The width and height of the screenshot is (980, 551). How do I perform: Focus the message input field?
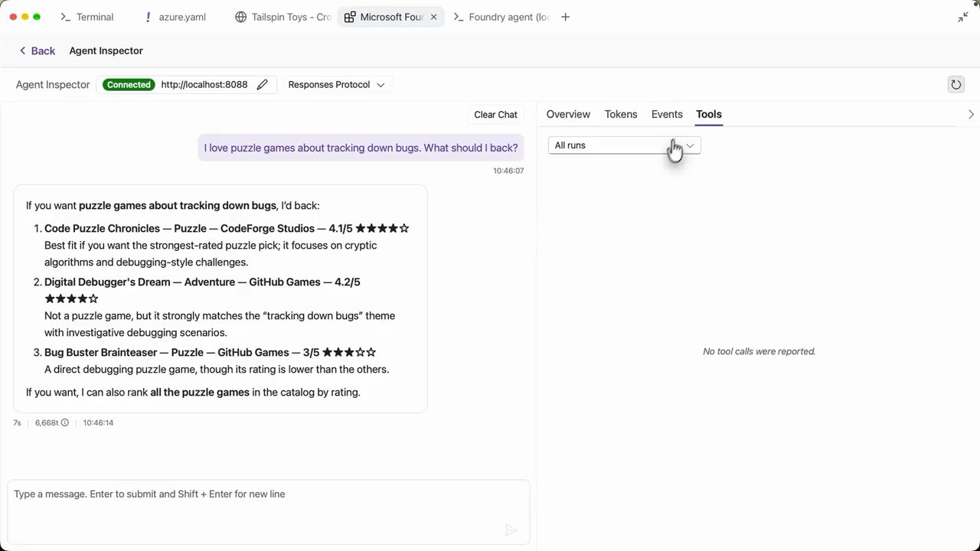point(269,512)
